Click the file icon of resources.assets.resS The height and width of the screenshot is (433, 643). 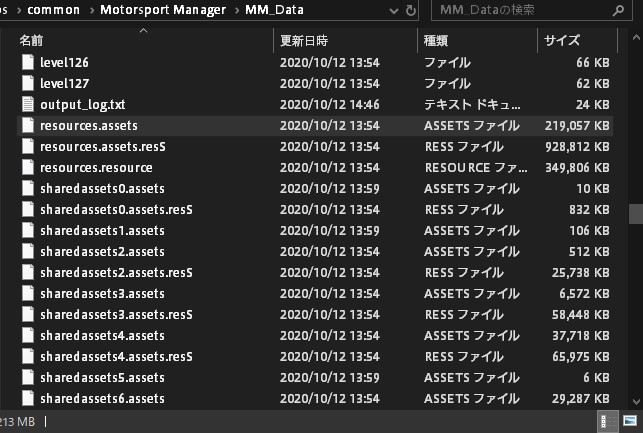pos(28,146)
